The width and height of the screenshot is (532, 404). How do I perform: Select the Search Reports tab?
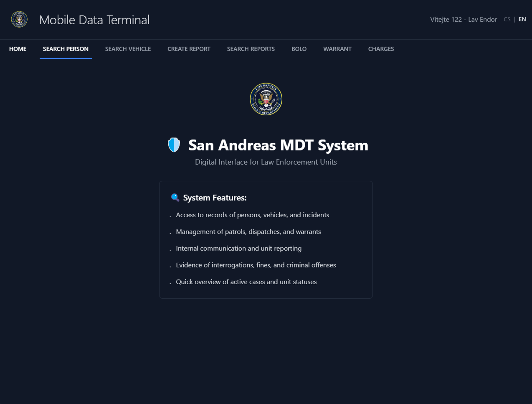pos(251,49)
